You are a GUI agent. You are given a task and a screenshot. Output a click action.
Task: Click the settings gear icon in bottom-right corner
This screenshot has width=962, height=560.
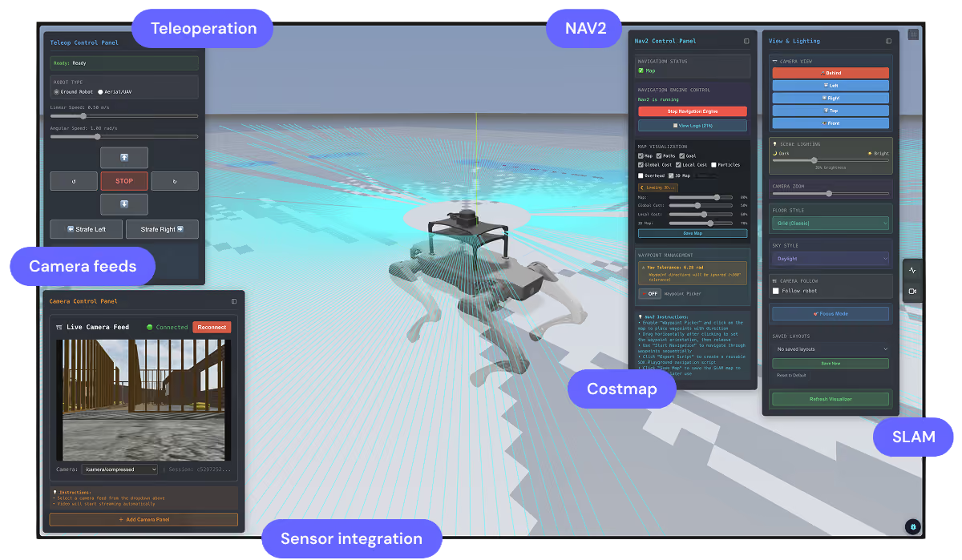(x=912, y=526)
